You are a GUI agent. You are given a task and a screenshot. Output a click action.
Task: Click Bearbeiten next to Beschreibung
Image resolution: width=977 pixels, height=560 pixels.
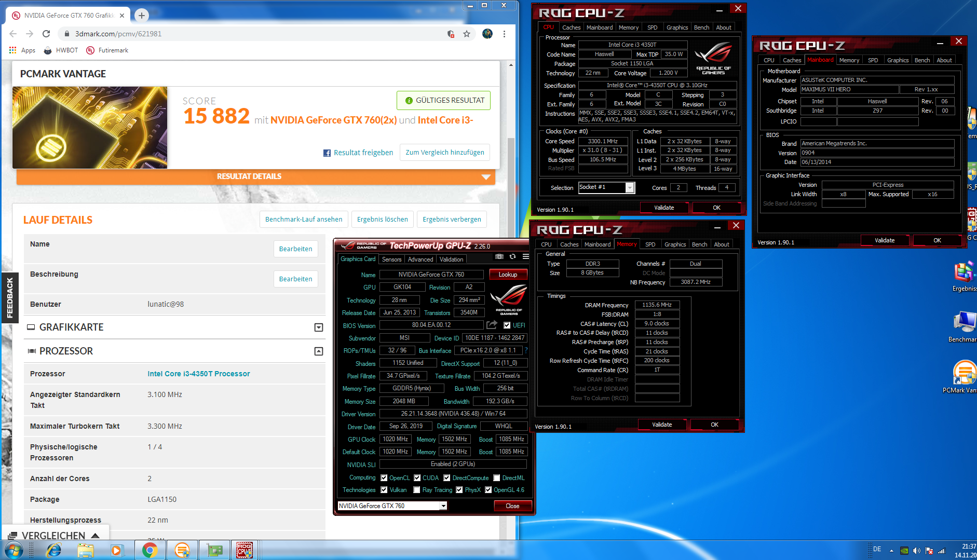coord(295,279)
